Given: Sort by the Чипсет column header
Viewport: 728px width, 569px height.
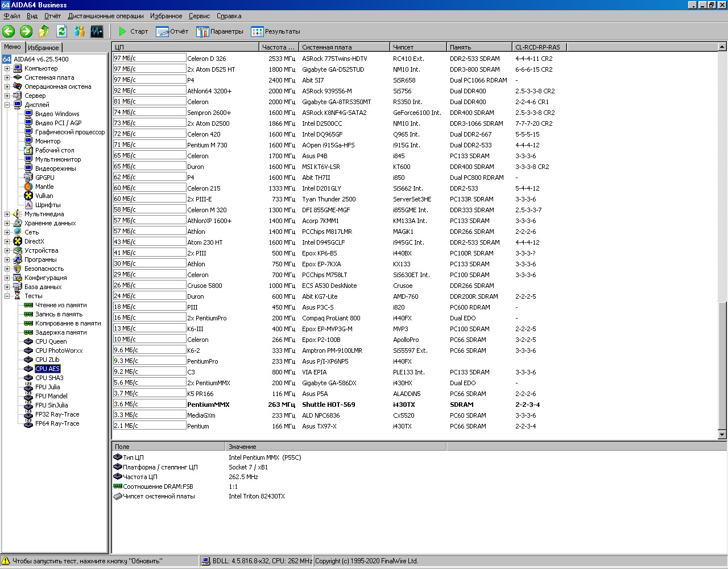Looking at the screenshot, I should click(x=419, y=47).
